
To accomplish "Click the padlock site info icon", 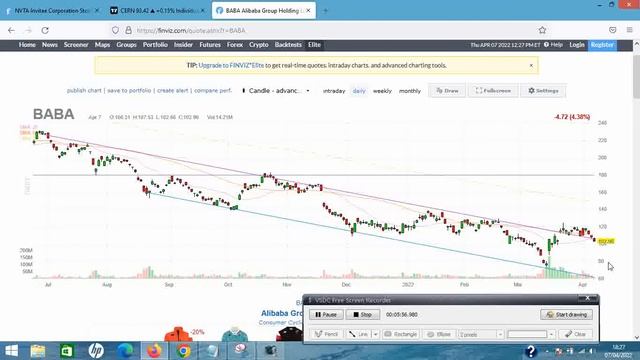I will click(129, 30).
